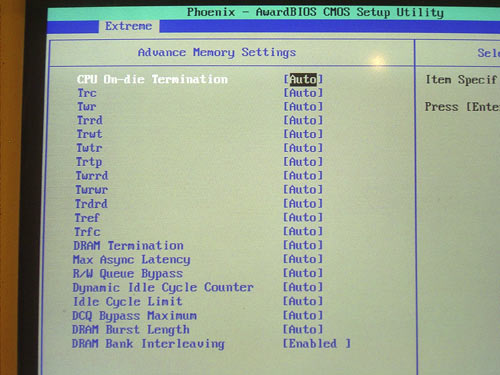Open the Trrd Auto value
Screen dimensions: 500x375
coord(303,120)
